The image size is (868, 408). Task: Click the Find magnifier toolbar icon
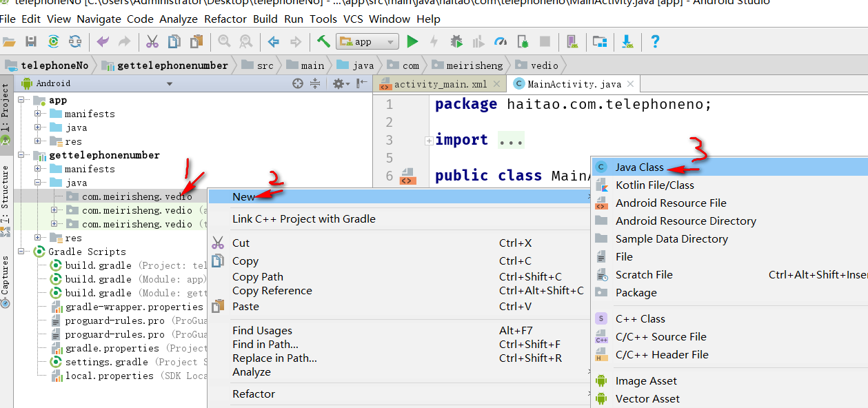tap(224, 42)
